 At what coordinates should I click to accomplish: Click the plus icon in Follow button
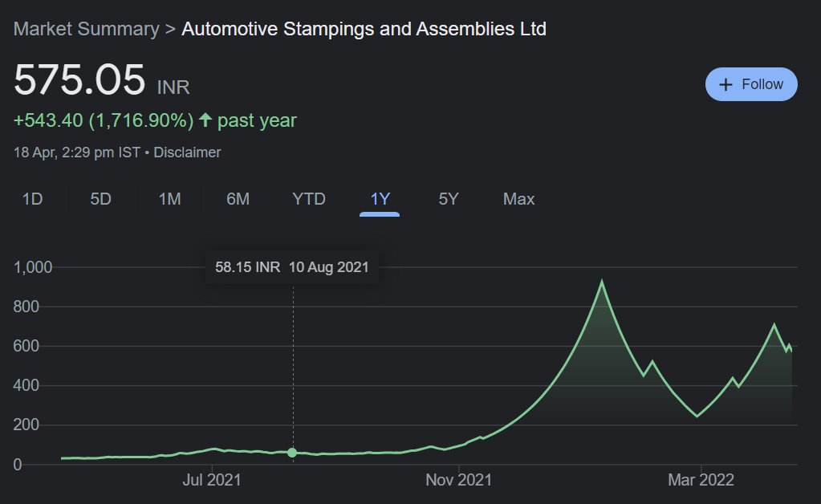coord(725,85)
